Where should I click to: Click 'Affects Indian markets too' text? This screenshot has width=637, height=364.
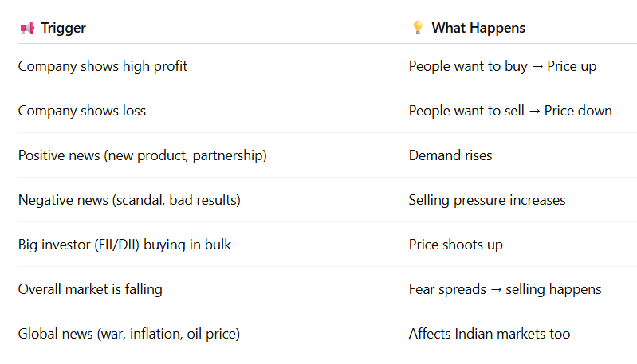[x=490, y=334]
